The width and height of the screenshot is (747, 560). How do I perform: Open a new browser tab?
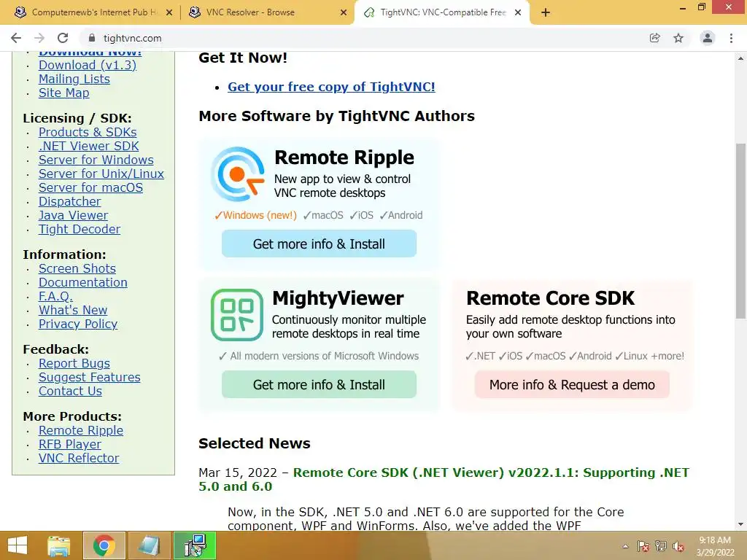(x=546, y=13)
